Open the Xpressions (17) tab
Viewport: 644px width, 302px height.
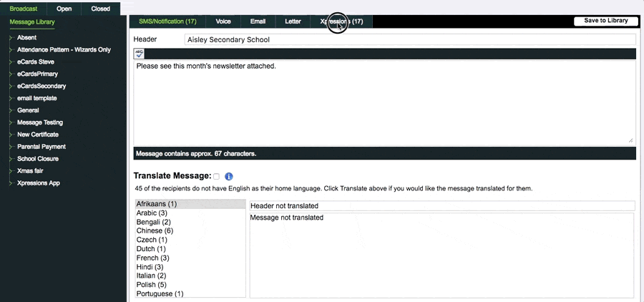[341, 21]
